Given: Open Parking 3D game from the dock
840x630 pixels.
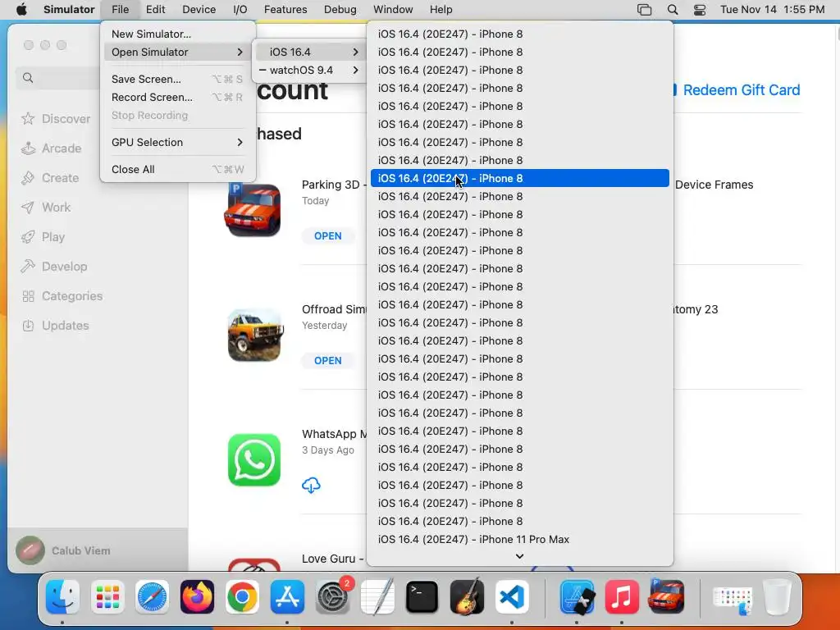Looking at the screenshot, I should [x=666, y=597].
